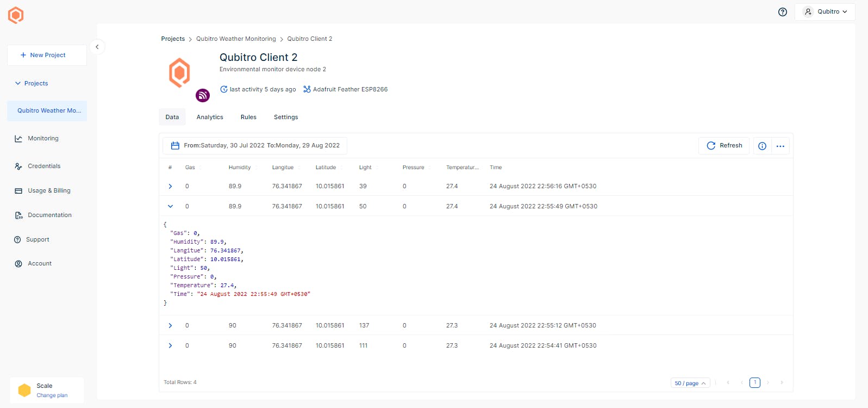Click the Time column header

click(x=496, y=168)
